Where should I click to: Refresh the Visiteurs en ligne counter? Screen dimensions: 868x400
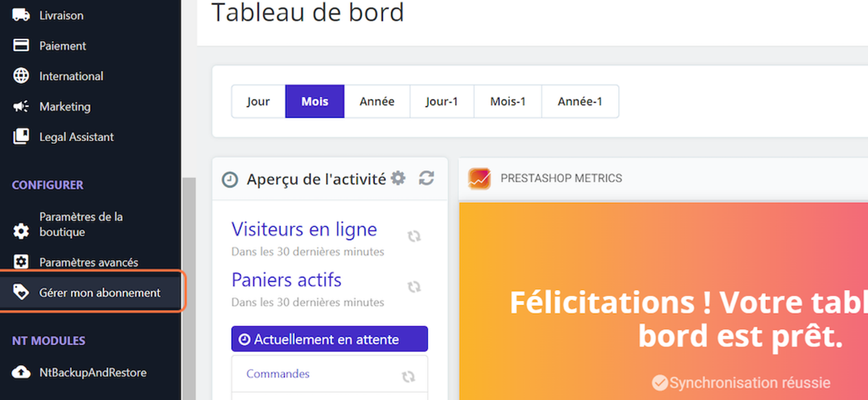pos(414,236)
